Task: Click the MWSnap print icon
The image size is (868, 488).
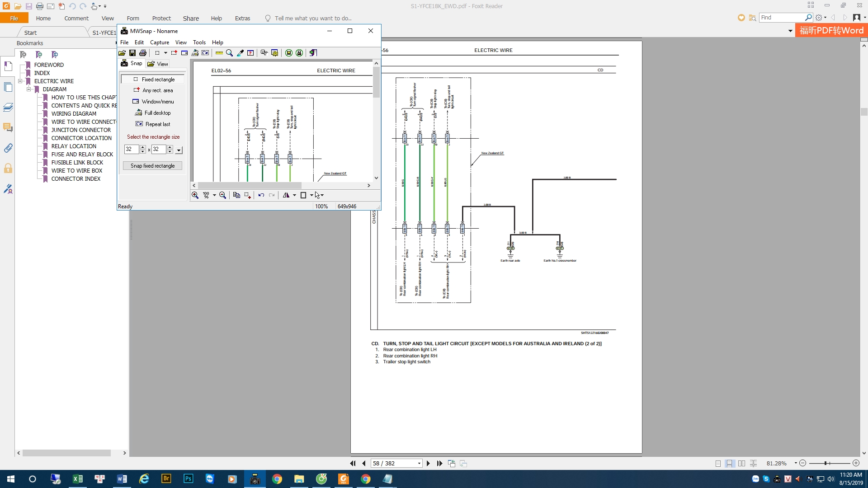Action: tap(143, 53)
